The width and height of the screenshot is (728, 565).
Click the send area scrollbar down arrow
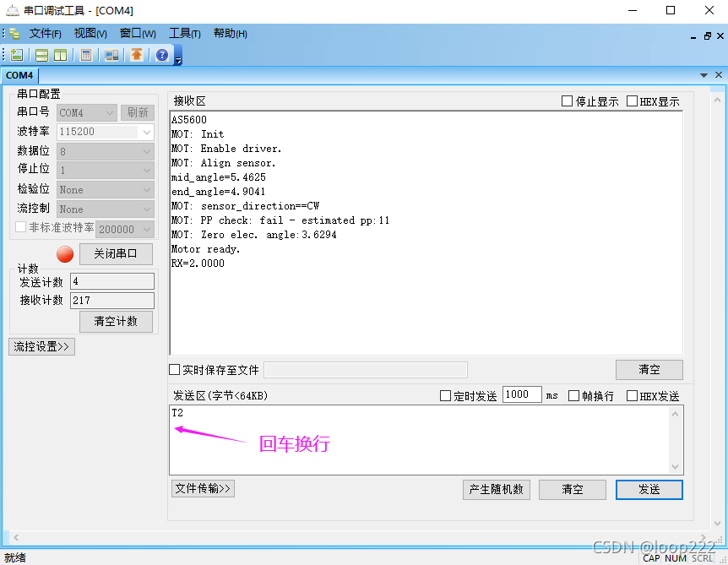point(676,466)
